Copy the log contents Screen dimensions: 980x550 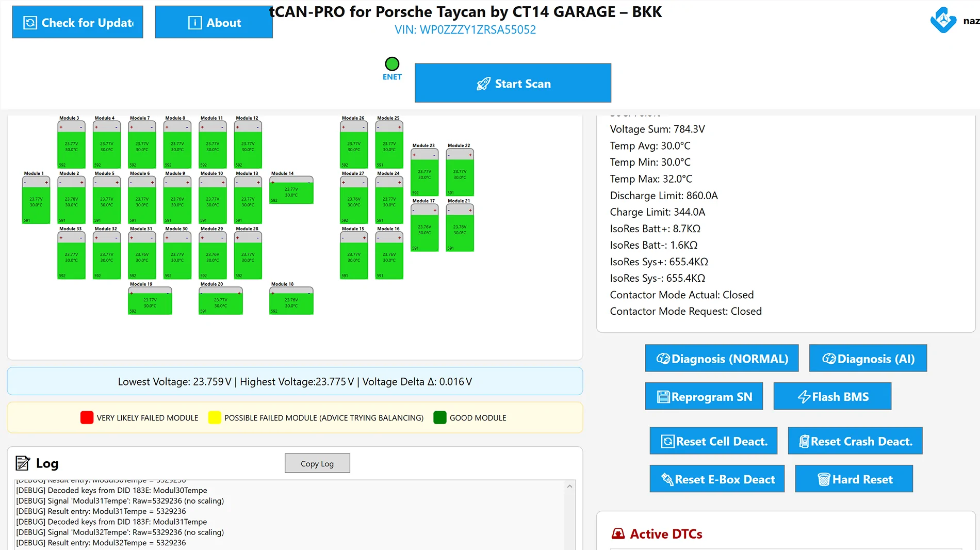click(317, 463)
